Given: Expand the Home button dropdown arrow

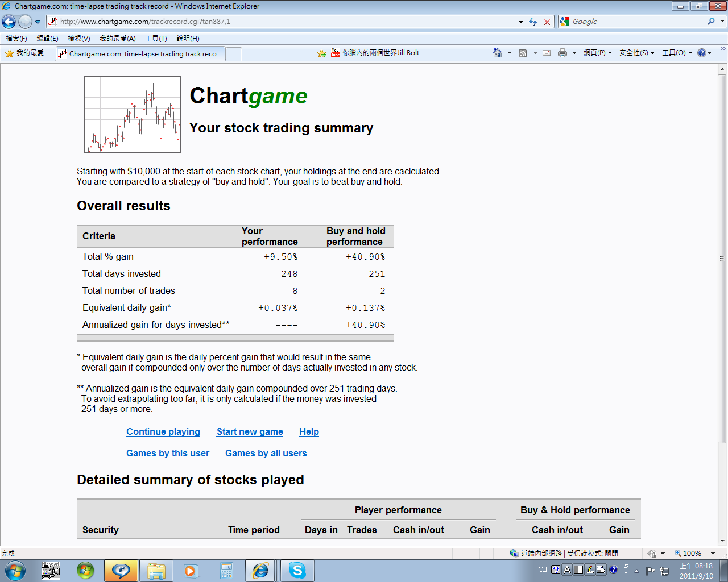Looking at the screenshot, I should 510,53.
